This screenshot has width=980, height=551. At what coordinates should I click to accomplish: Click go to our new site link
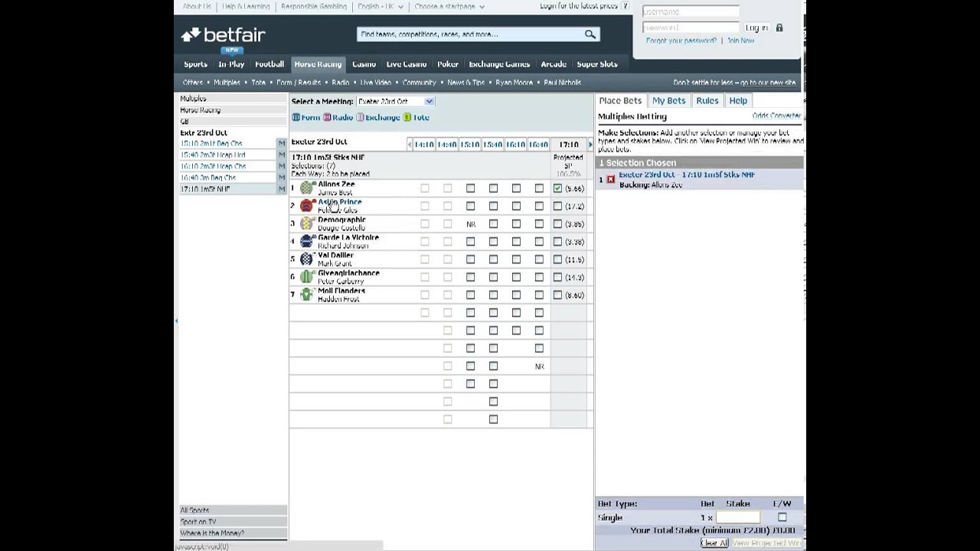(734, 83)
